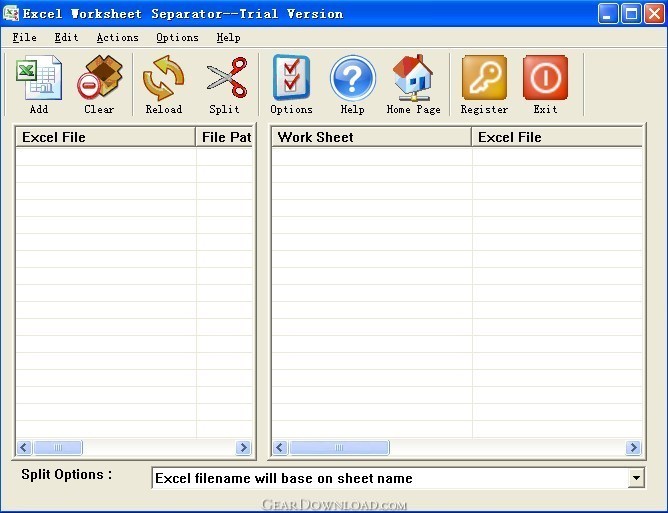Open the Edit menu
The image size is (668, 513).
coord(66,37)
